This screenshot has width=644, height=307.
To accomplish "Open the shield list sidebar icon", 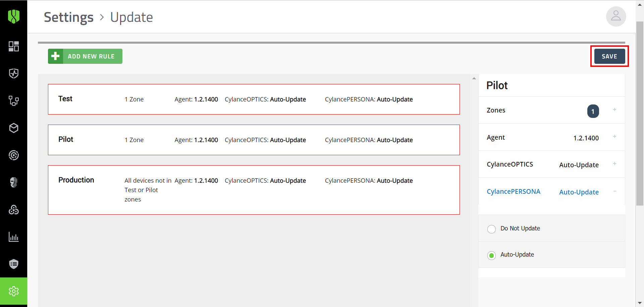I will click(x=13, y=264).
